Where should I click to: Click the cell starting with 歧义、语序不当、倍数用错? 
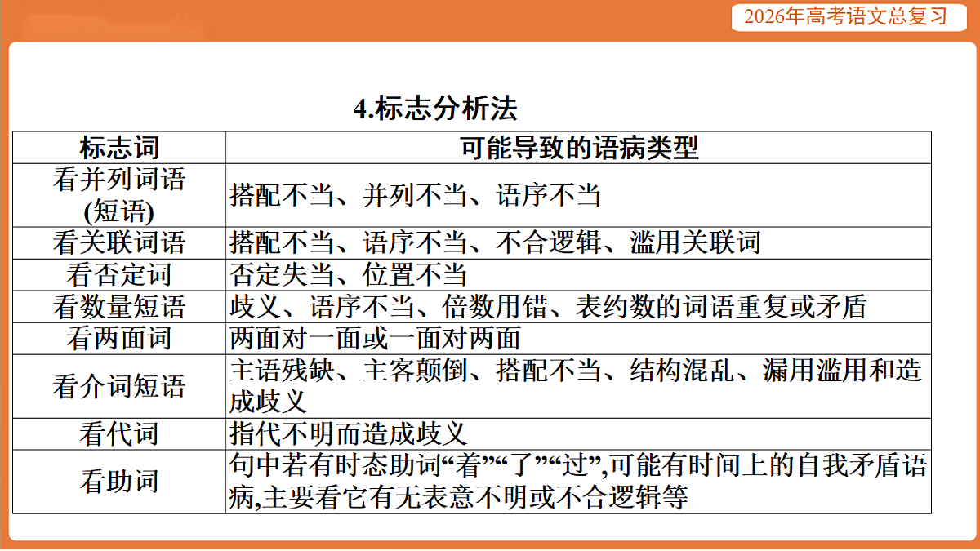(578, 306)
